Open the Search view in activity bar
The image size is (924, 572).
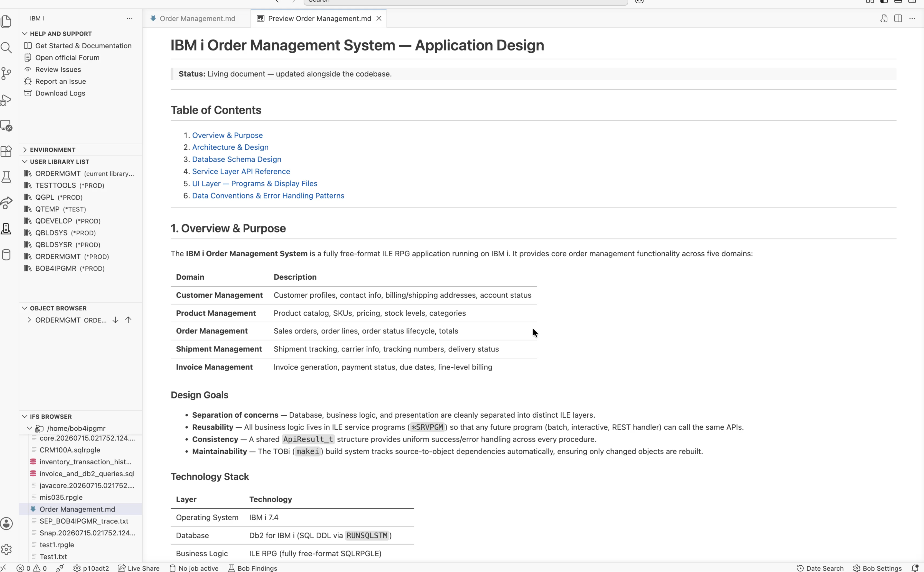click(x=6, y=48)
